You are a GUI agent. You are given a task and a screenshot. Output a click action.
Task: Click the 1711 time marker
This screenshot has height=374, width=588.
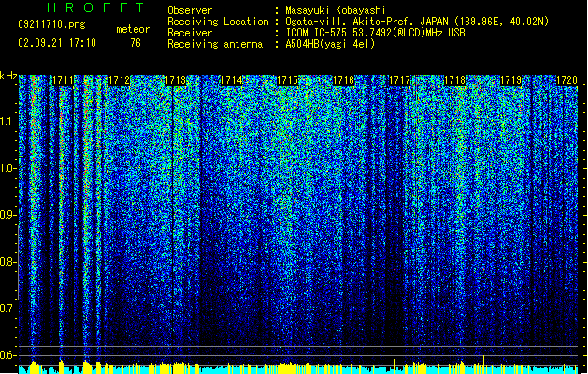pos(63,80)
